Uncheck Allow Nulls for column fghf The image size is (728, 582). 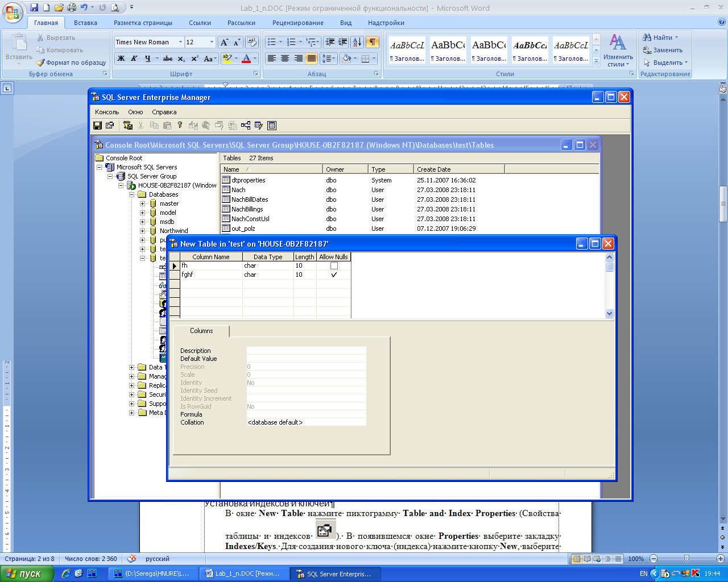point(334,275)
